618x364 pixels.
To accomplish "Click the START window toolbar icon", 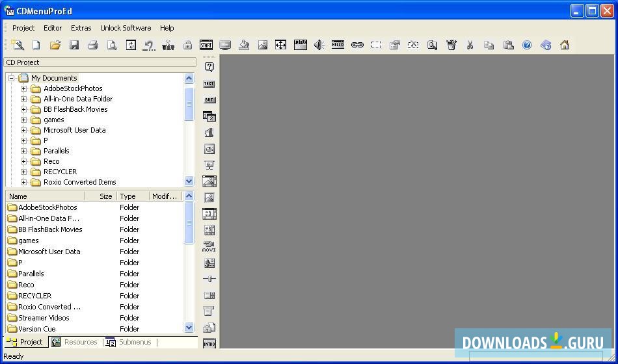I will coord(206,45).
